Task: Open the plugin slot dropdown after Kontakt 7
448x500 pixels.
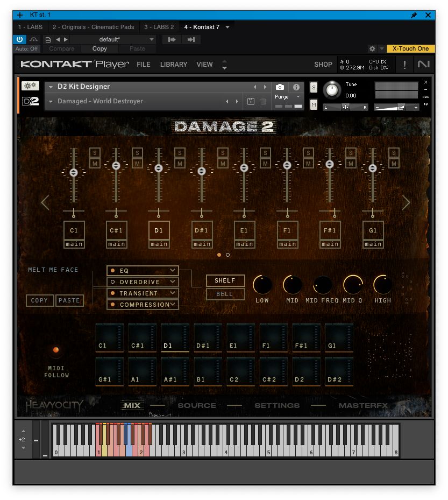Action: point(227,27)
